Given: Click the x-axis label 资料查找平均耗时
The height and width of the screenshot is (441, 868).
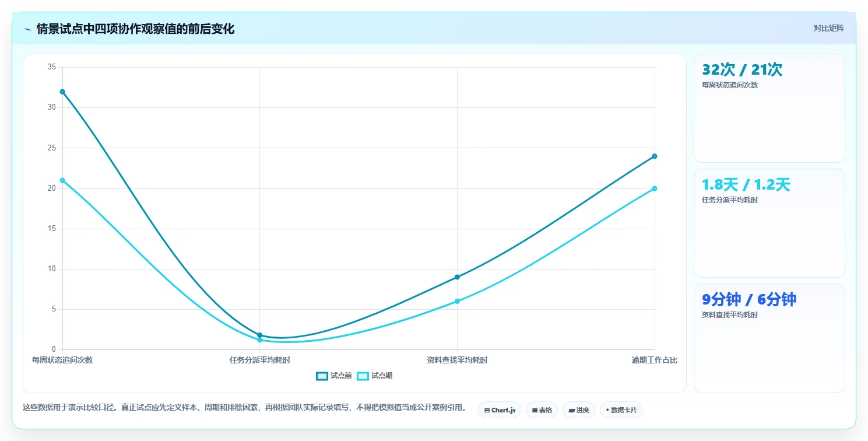Looking at the screenshot, I should click(457, 360).
